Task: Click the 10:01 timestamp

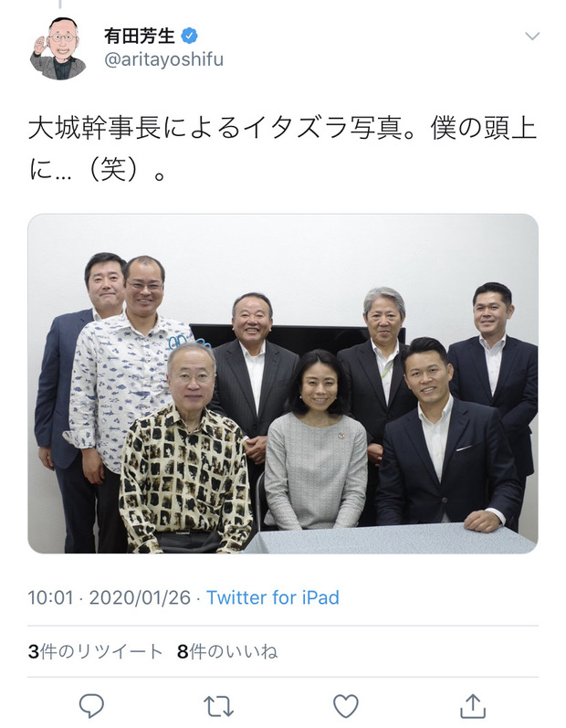Action: 50,597
